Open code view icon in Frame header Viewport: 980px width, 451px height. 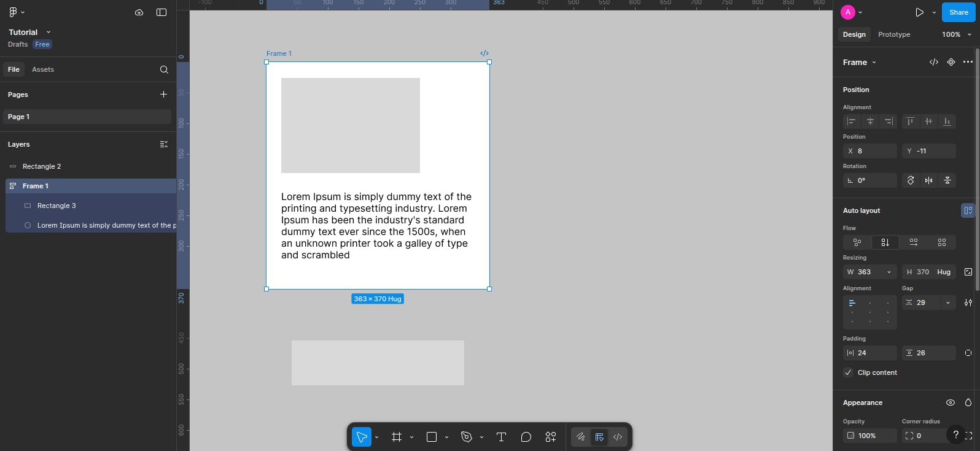click(x=934, y=62)
